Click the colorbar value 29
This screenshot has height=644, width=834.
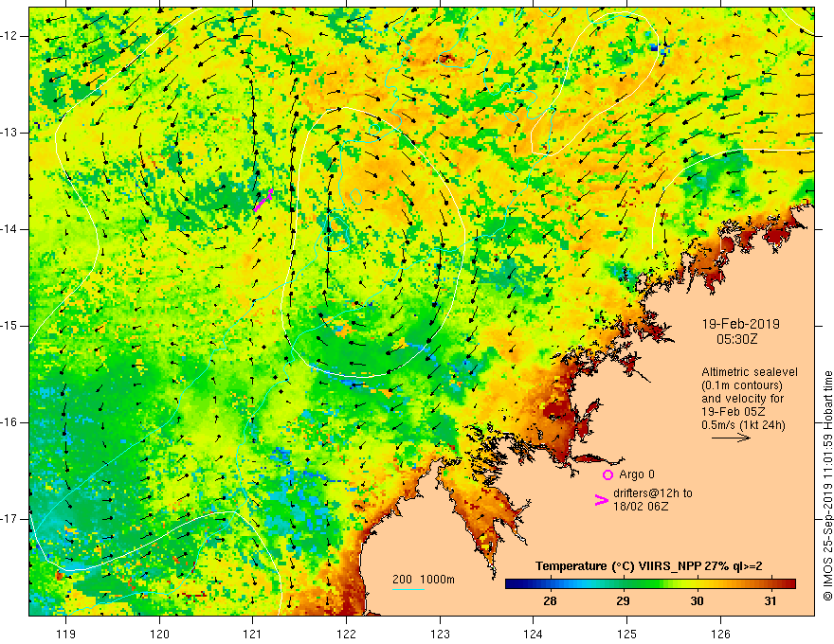(x=623, y=601)
